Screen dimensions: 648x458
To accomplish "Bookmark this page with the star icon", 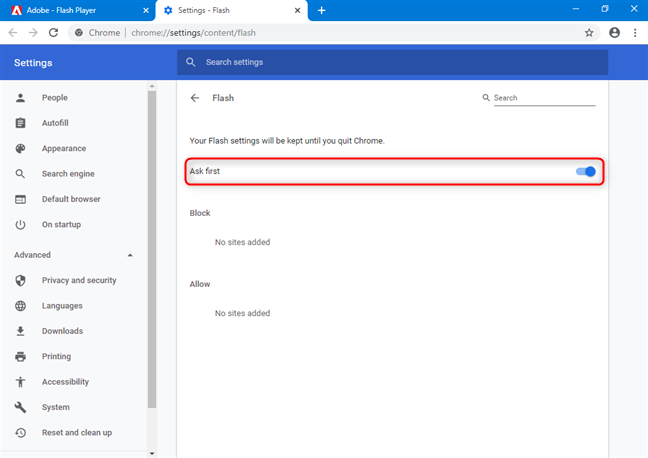I will (589, 33).
